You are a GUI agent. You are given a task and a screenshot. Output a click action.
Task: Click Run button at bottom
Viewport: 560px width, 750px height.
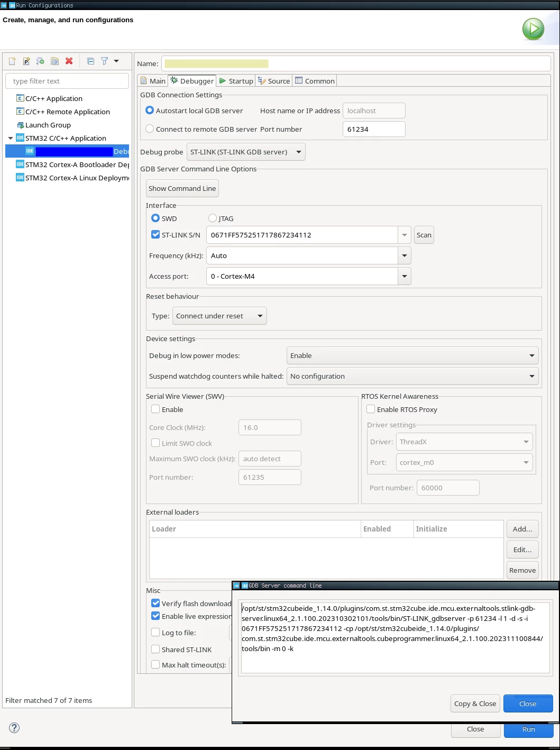click(528, 729)
